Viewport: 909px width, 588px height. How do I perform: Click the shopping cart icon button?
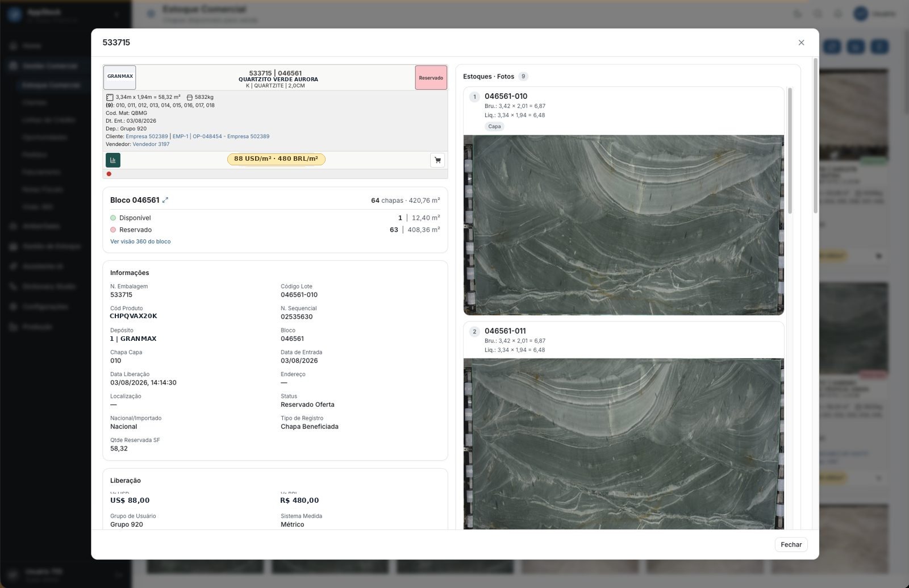[437, 160]
